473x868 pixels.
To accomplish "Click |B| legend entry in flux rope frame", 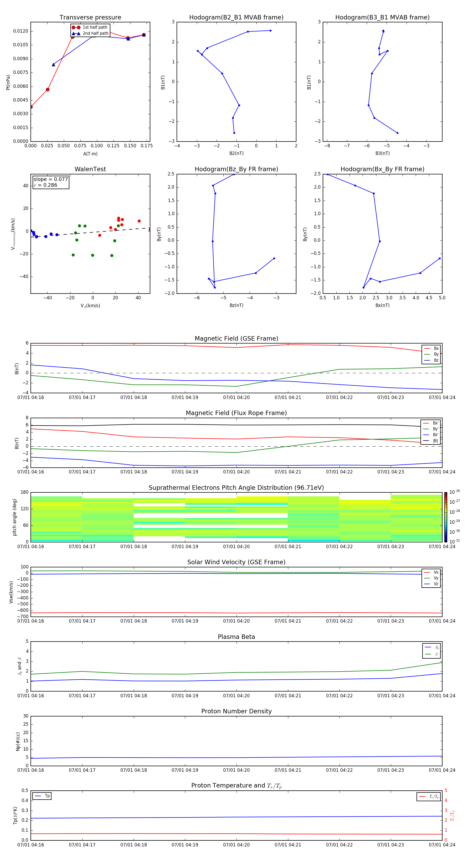I will pos(431,441).
